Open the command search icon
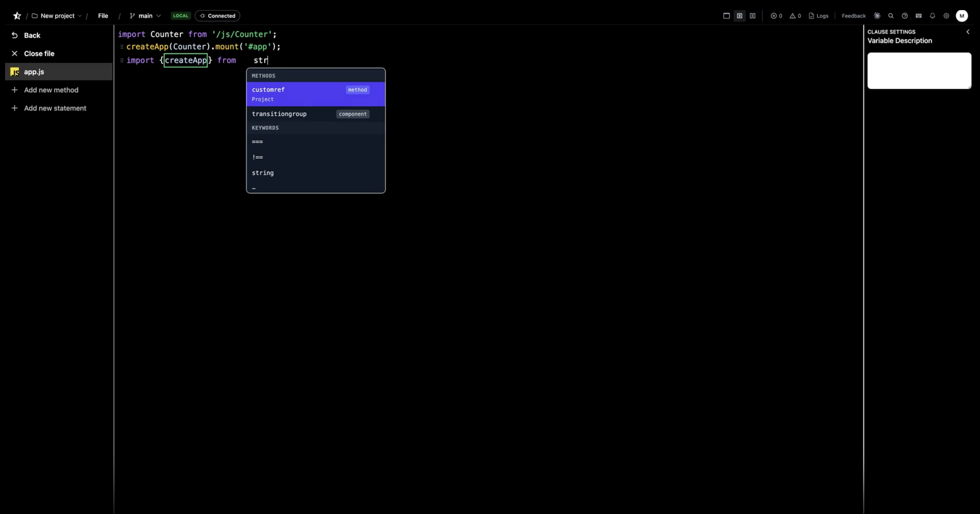The width and height of the screenshot is (980, 514). coord(891,16)
